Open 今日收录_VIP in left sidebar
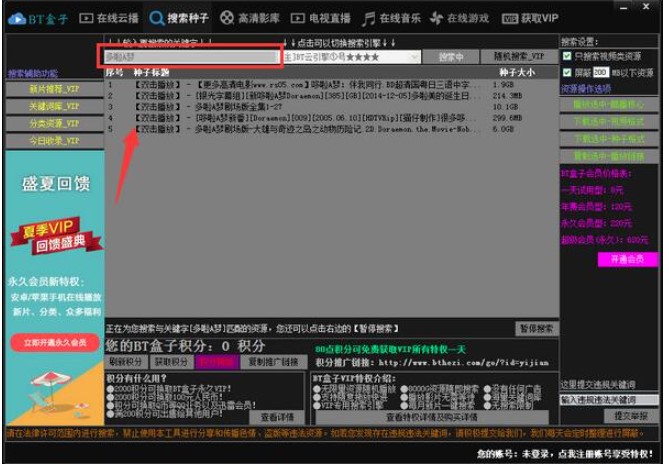Image resolution: width=669 pixels, height=465 pixels. click(54, 140)
